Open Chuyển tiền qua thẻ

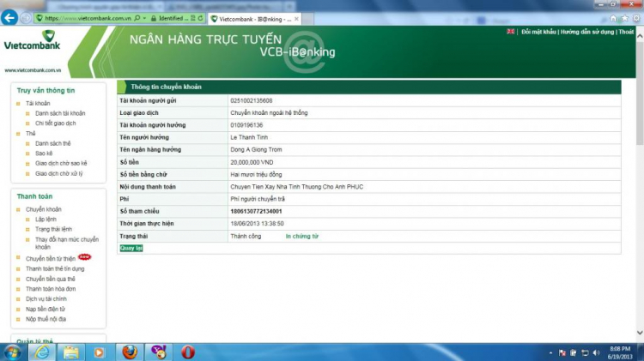click(51, 279)
